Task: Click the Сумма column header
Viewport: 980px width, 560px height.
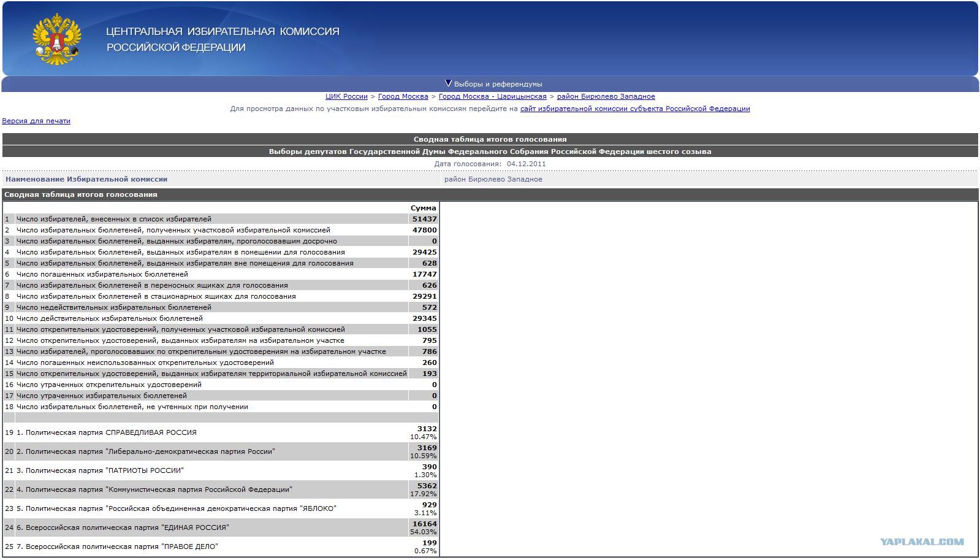Action: click(x=423, y=208)
